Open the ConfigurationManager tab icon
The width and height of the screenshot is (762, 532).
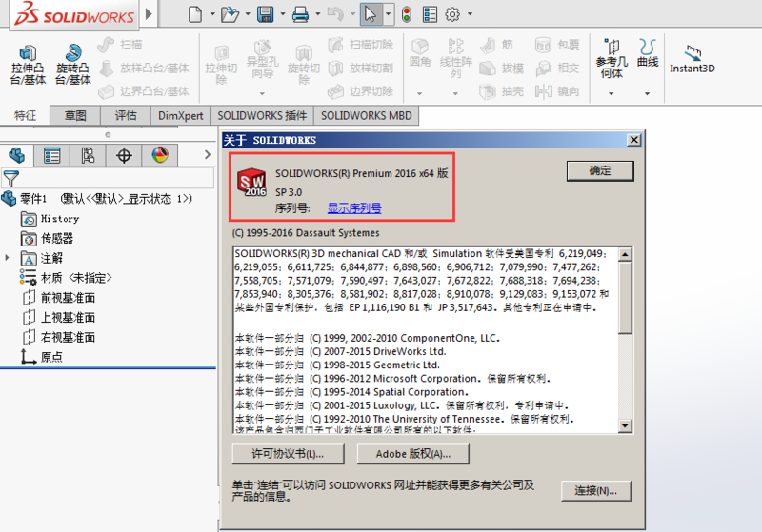pos(88,155)
